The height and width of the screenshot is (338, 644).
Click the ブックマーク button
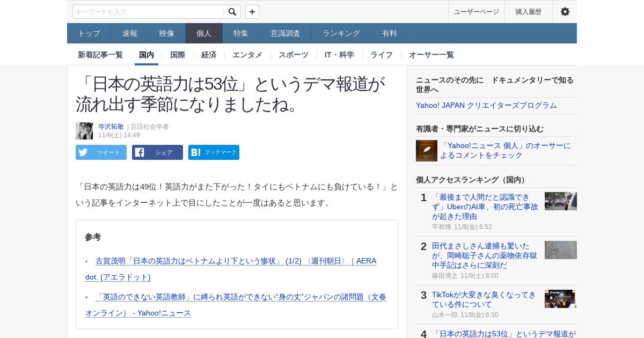(x=214, y=152)
